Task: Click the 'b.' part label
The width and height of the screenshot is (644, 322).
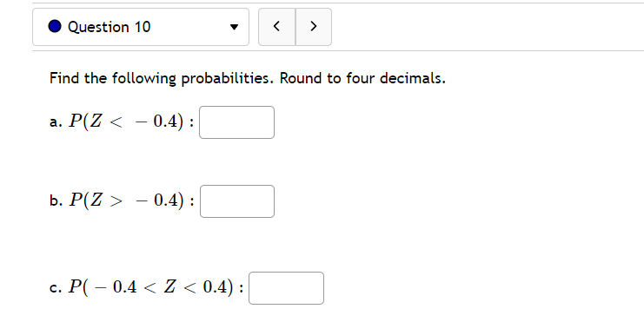Action: click(x=56, y=200)
